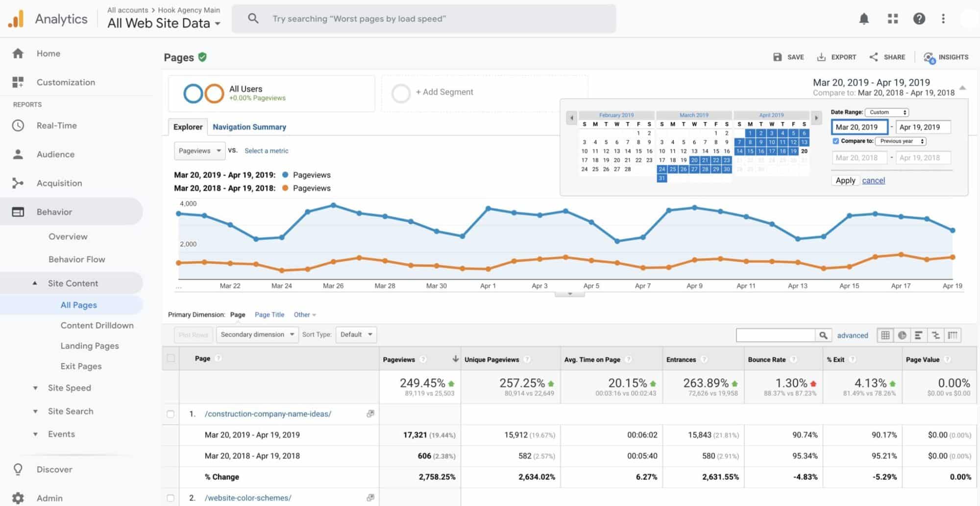The image size is (980, 506).
Task: Open Content Drilldown in the sidebar
Action: (97, 325)
